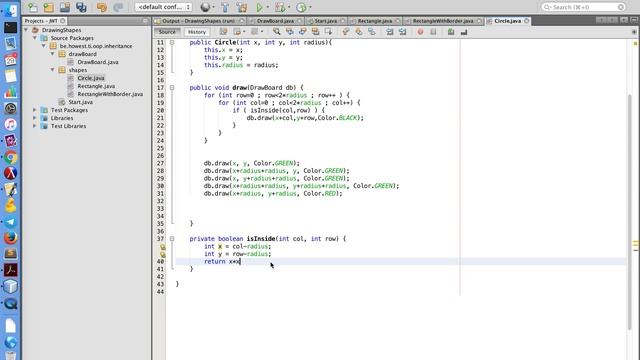Open the default configuration dropdown
This screenshot has width=640, height=360.
[x=163, y=7]
